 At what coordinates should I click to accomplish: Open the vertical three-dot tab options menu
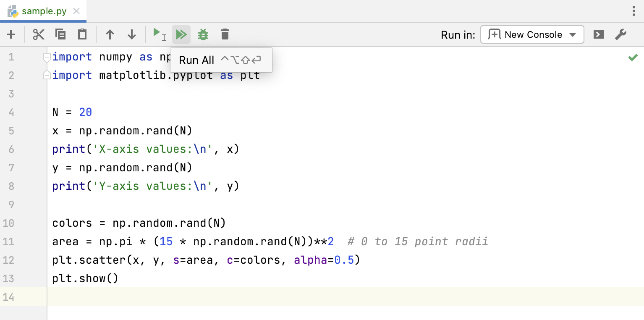(634, 11)
